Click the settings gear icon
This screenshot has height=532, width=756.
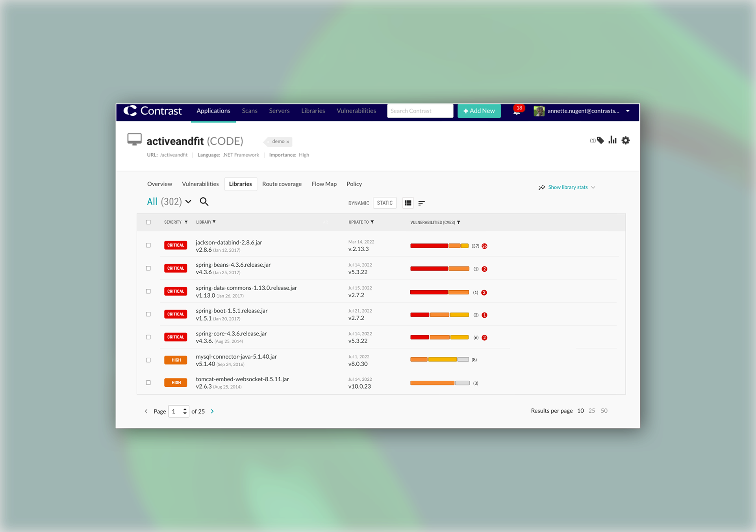coord(625,141)
